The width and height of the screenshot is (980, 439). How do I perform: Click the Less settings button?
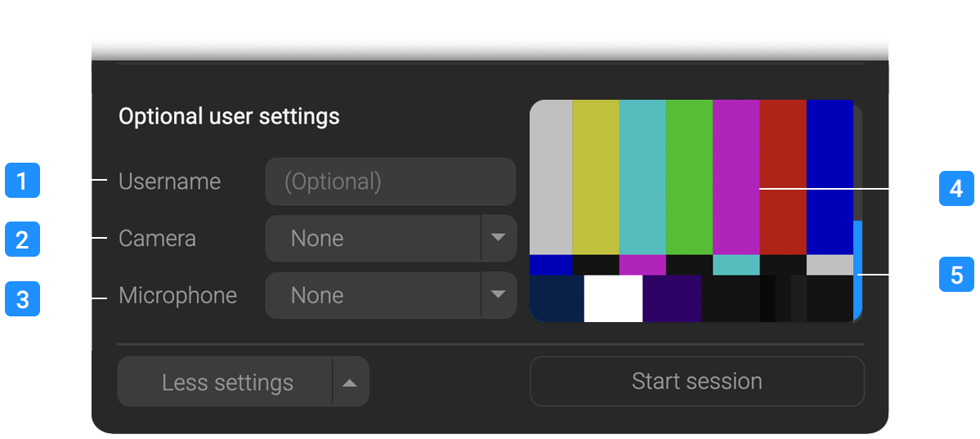[226, 382]
